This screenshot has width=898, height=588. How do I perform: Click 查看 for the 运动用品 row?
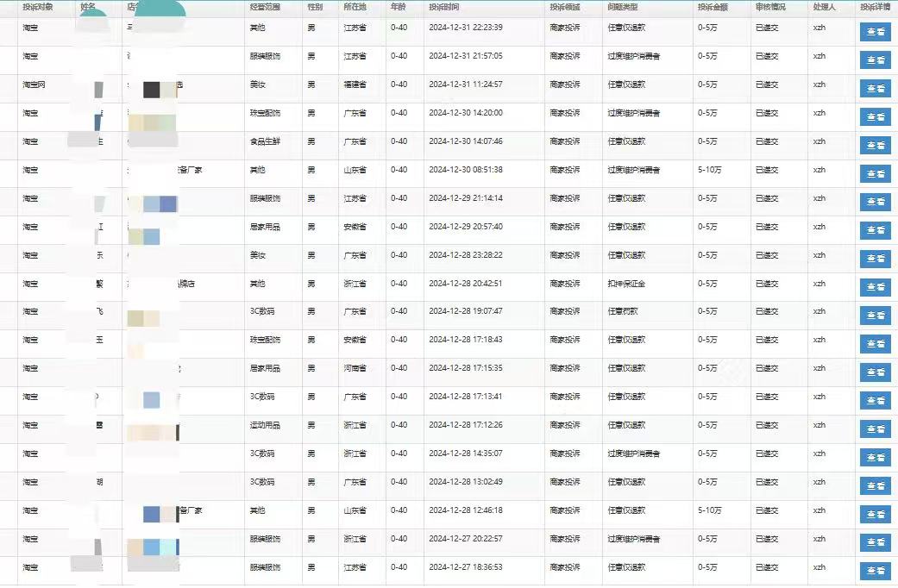click(875, 429)
